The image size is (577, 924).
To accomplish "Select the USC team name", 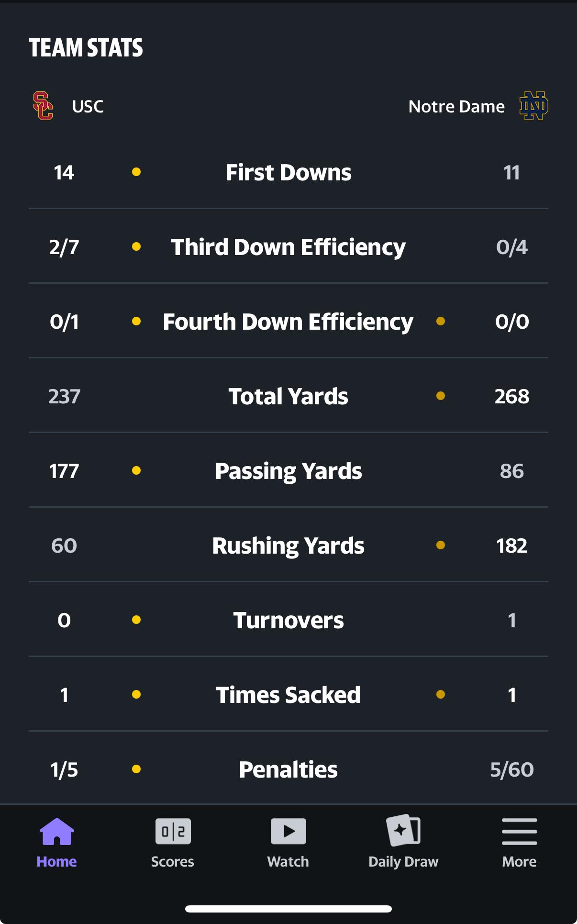I will pos(88,106).
